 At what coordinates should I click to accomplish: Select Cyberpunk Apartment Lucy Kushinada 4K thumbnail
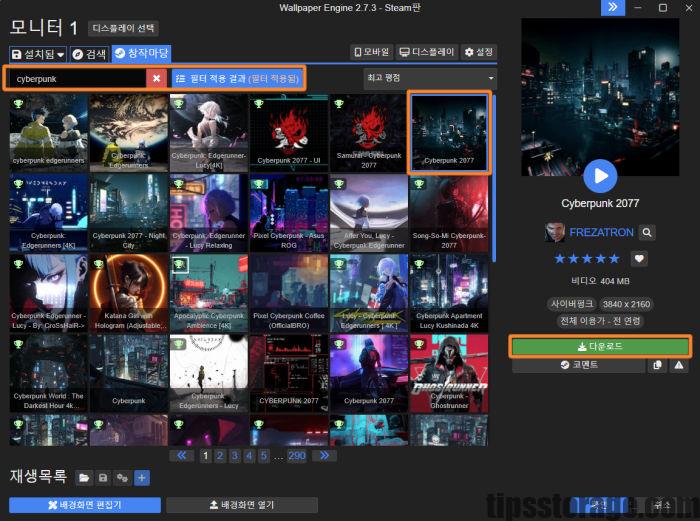click(449, 293)
